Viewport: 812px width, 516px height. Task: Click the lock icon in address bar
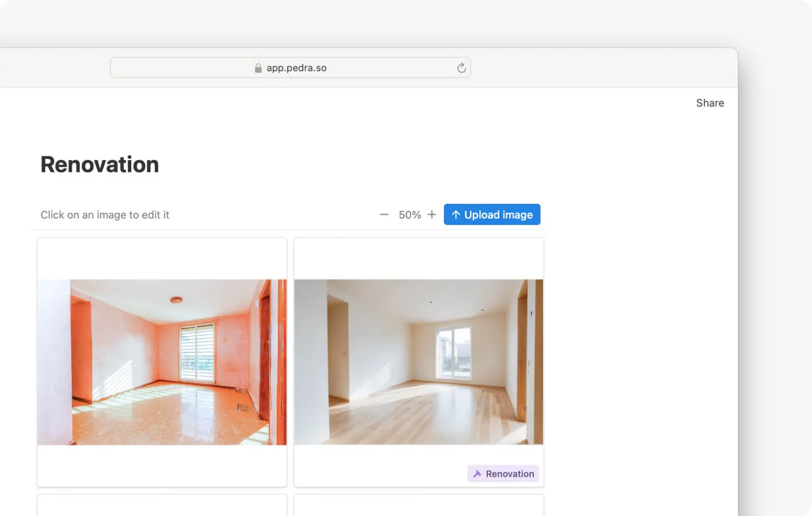258,68
